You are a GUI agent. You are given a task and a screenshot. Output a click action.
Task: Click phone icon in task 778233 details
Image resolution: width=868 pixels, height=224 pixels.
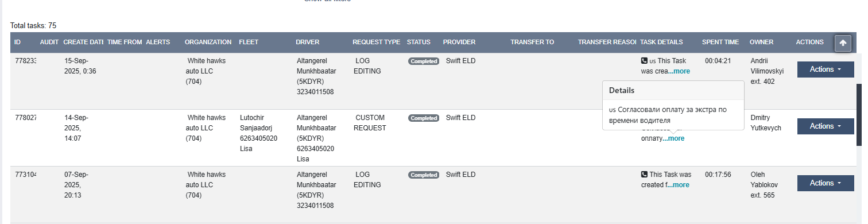(644, 60)
